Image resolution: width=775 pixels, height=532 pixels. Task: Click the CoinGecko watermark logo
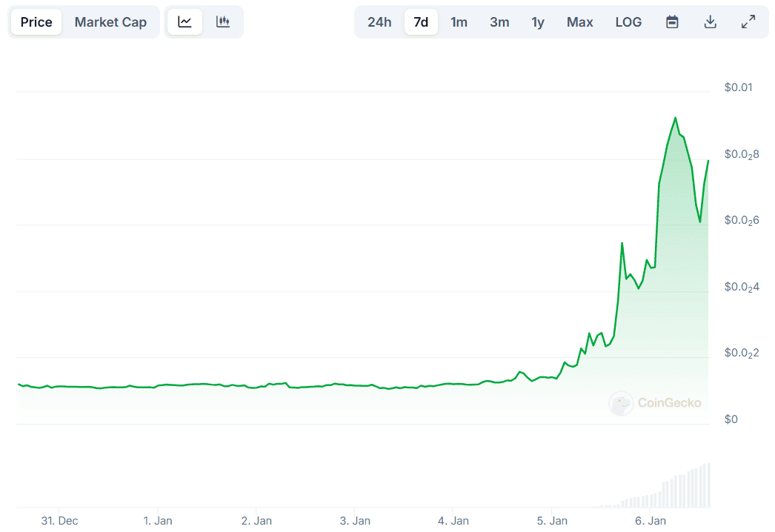coord(655,403)
